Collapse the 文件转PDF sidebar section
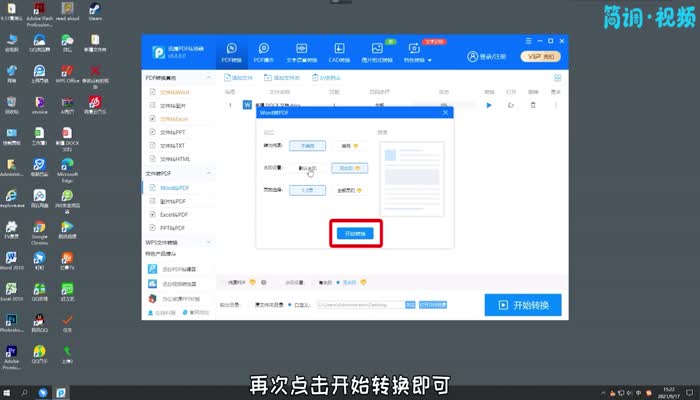 point(207,173)
